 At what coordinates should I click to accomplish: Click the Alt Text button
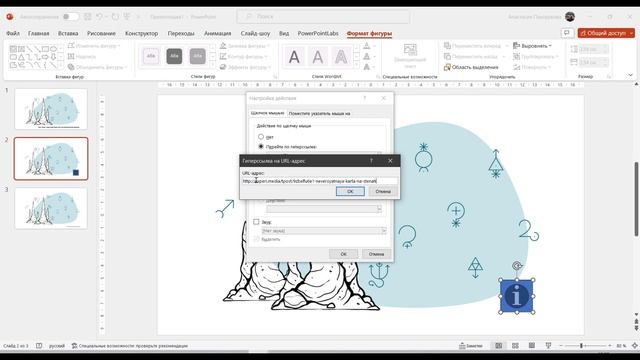click(410, 56)
